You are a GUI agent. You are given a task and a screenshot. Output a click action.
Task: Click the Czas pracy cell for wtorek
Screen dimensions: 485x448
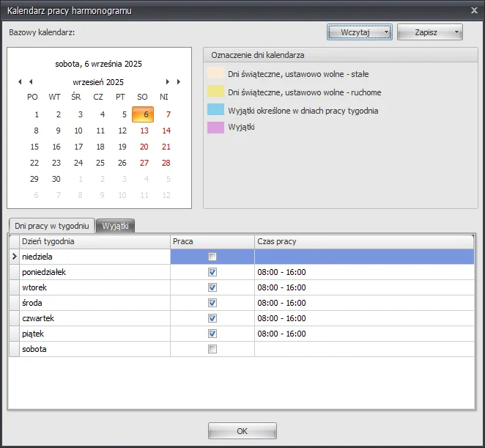[x=363, y=287]
